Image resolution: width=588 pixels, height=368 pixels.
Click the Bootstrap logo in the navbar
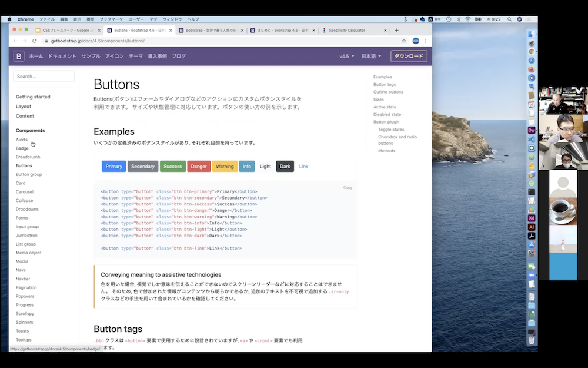click(x=18, y=56)
